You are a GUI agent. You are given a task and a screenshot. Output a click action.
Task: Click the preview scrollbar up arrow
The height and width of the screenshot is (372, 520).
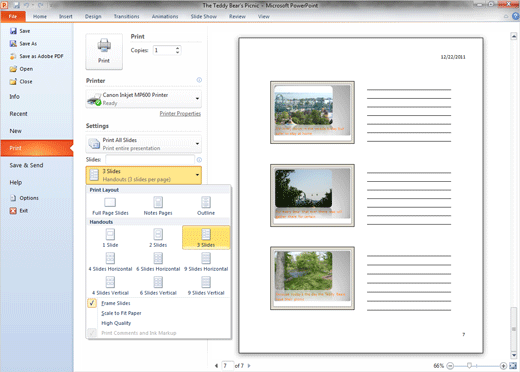[514, 36]
